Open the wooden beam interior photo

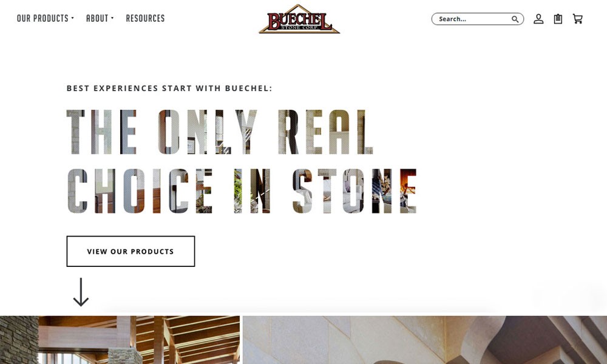click(120, 340)
